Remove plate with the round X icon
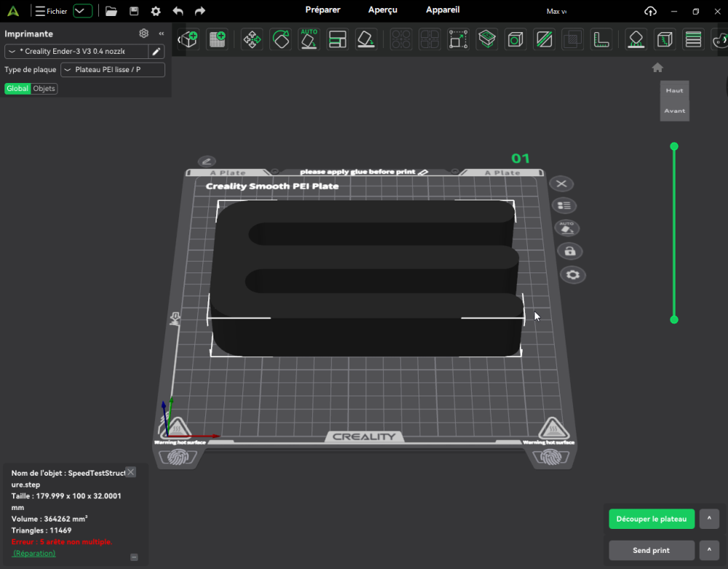Image resolution: width=728 pixels, height=569 pixels. point(561,184)
